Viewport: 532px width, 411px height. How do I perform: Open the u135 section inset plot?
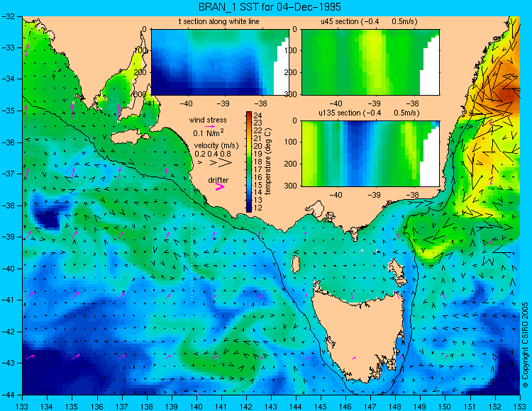pos(370,154)
